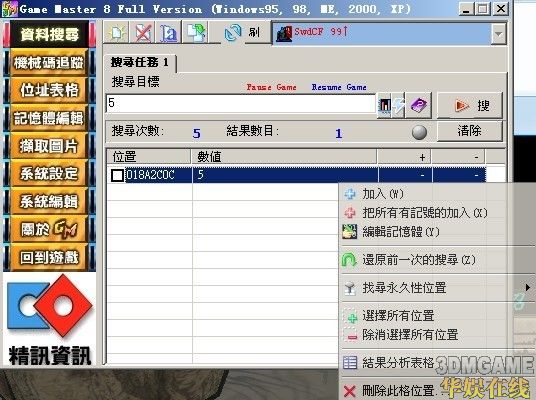The height and width of the screenshot is (400, 536).
Task: Open 擷取圖片 sidebar section
Action: point(49,146)
